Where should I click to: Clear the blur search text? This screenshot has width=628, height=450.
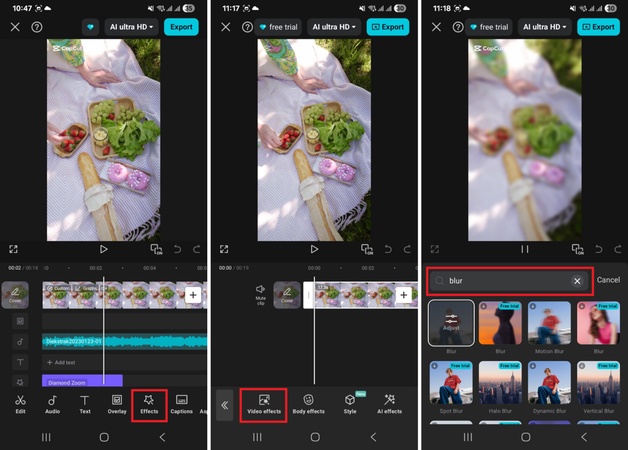pos(577,281)
